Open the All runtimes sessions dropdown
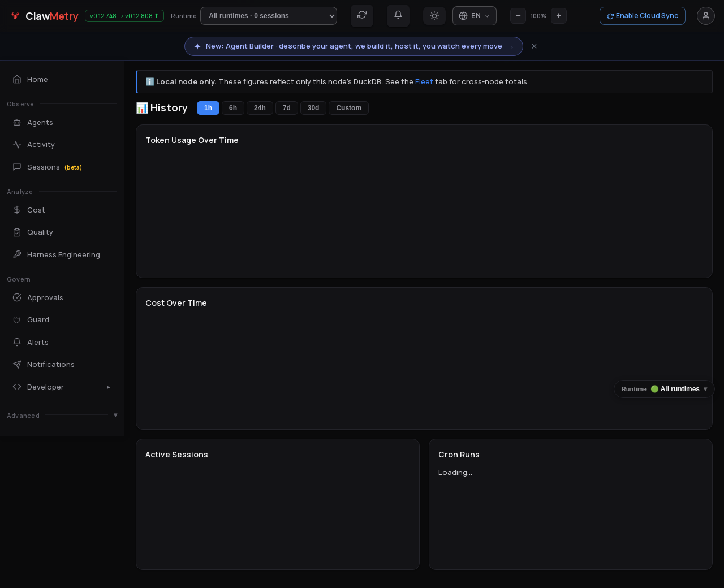 click(269, 16)
